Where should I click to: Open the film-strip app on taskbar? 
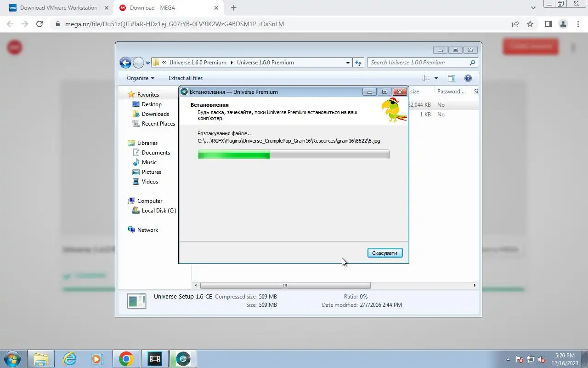155,359
